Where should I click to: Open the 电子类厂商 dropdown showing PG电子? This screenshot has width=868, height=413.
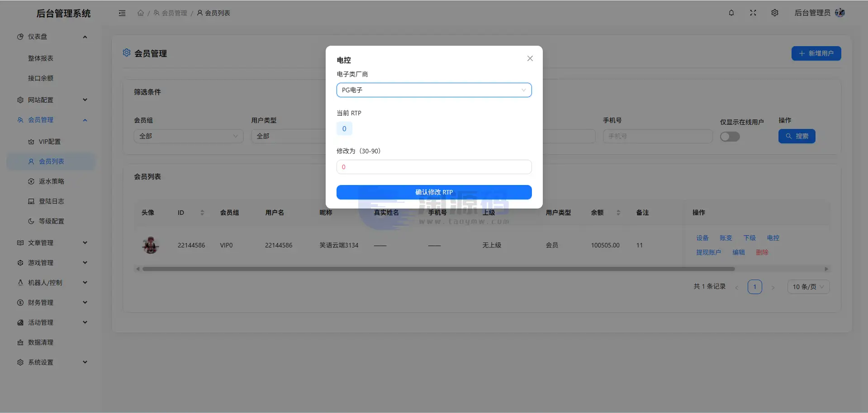tap(434, 90)
